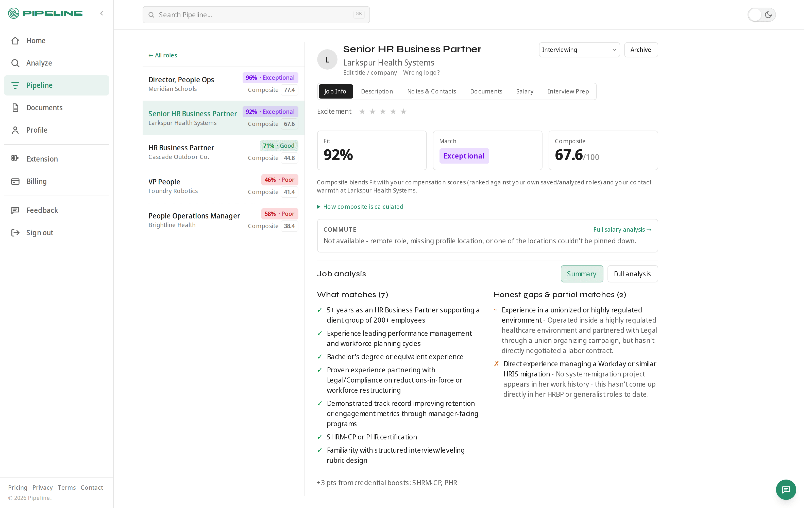Select HR Business Partner at Cascade Outdoor
This screenshot has width=812, height=508.
coord(224,152)
